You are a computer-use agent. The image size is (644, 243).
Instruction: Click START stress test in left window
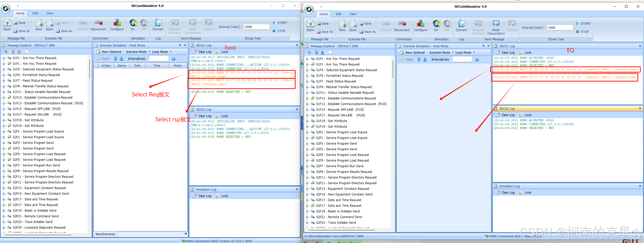pos(280,23)
